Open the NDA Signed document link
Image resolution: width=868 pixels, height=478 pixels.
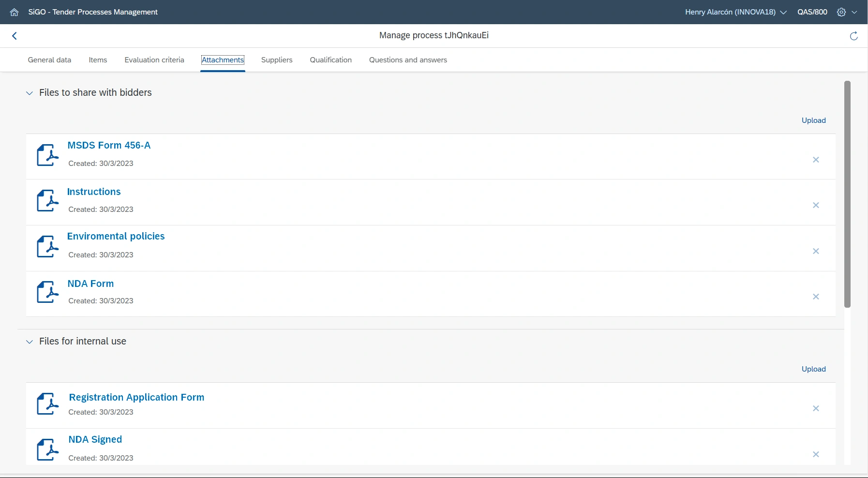coord(95,439)
